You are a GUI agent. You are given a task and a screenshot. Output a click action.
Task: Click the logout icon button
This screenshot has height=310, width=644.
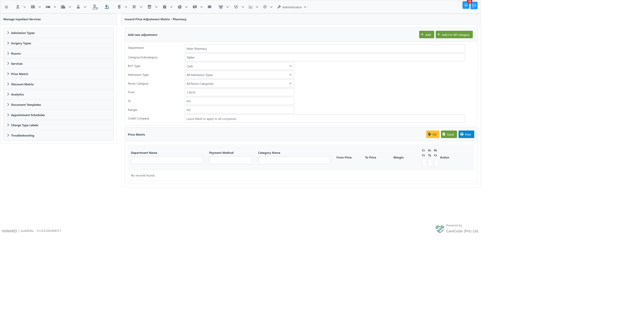(x=474, y=5)
